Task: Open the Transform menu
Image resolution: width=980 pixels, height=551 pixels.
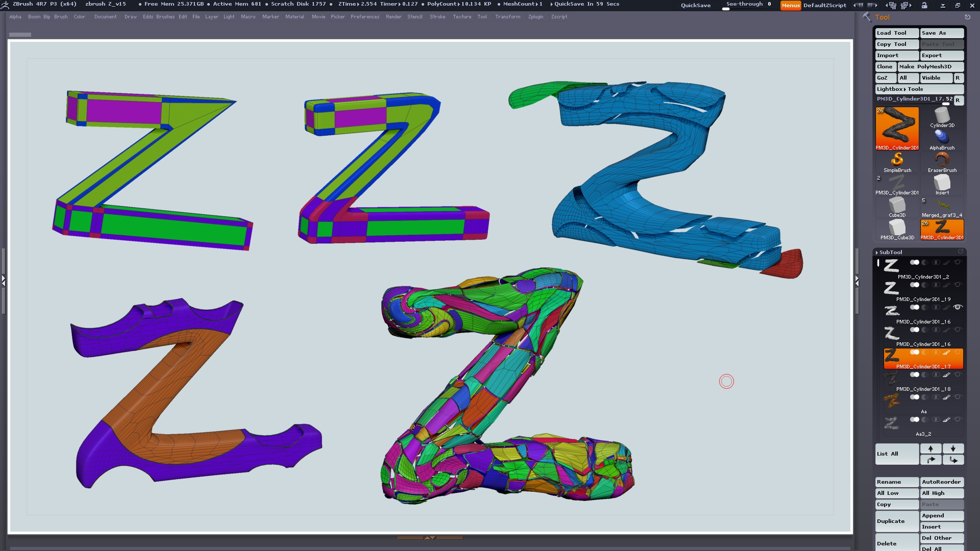Action: 507,17
